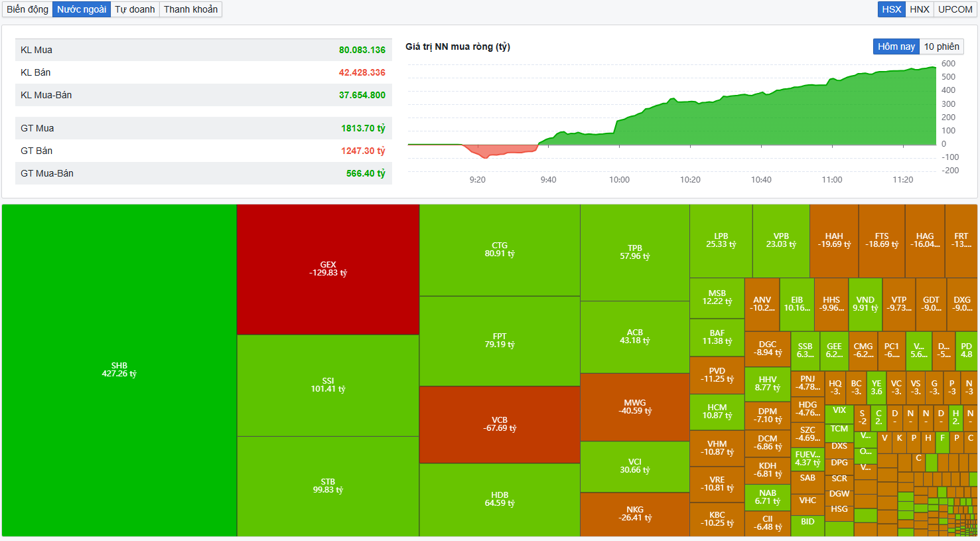
Task: Open the VCI 30.66 tỷ tile
Action: [635, 467]
